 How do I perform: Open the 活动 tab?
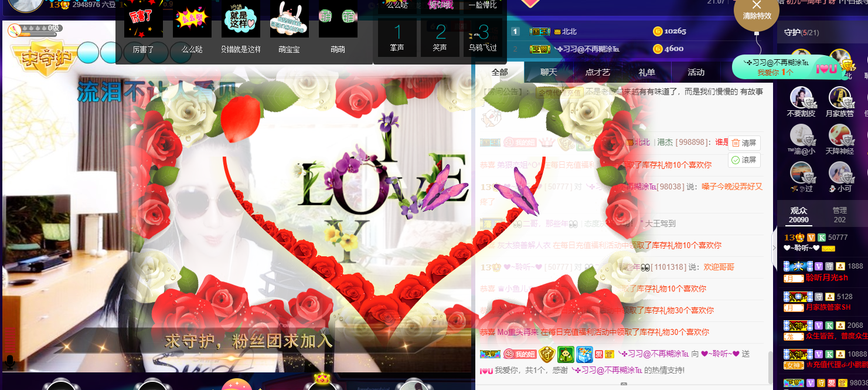tap(696, 72)
